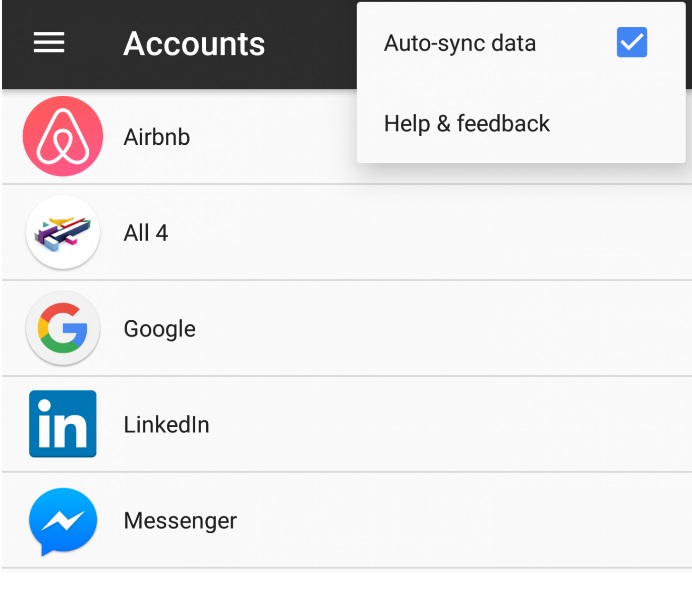The width and height of the screenshot is (692, 609).
Task: Click empty space right of Google row
Action: tap(441, 328)
